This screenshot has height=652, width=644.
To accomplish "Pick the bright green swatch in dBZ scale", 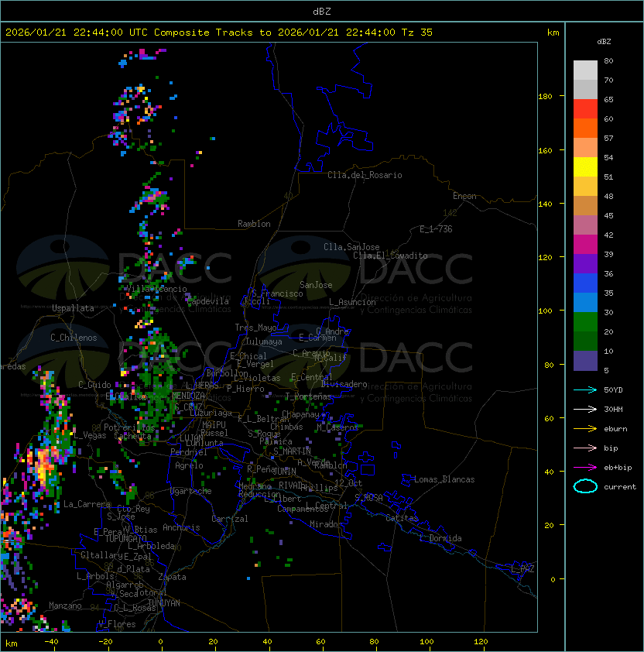I will coord(585,322).
